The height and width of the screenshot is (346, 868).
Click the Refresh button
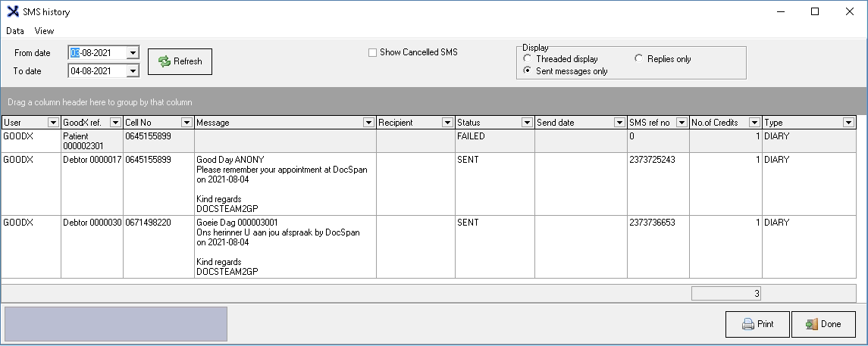180,61
